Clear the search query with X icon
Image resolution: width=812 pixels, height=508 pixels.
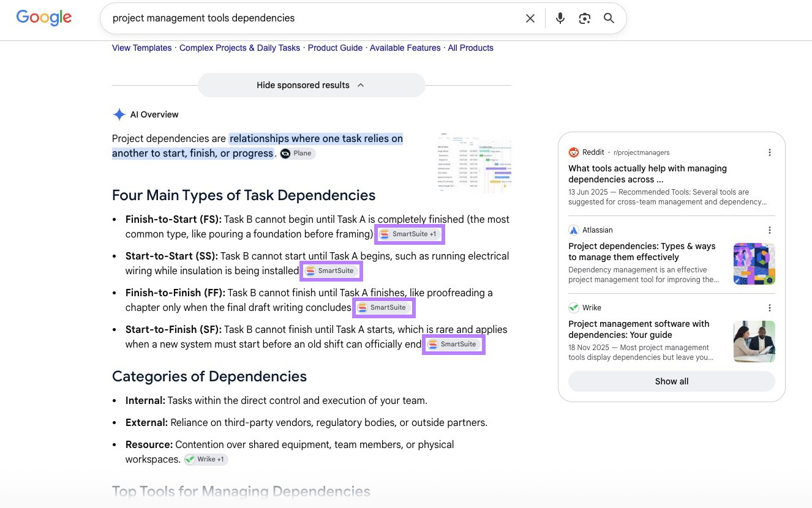(x=530, y=18)
